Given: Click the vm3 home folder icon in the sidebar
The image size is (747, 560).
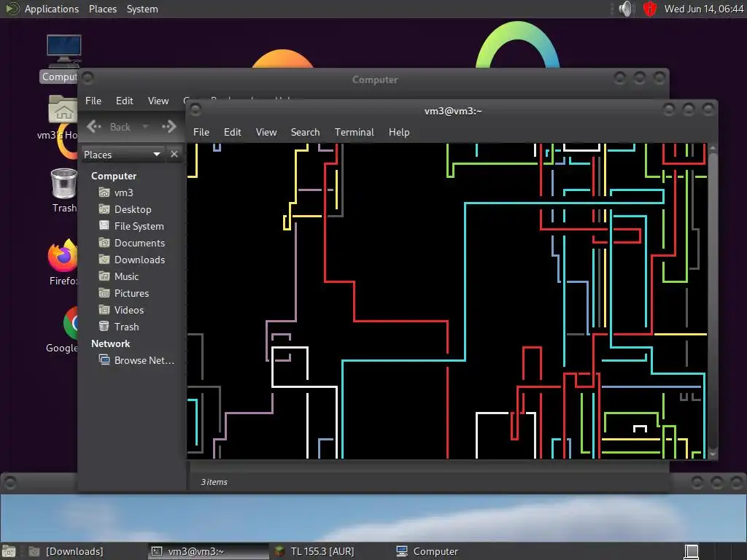Looking at the screenshot, I should 104,192.
